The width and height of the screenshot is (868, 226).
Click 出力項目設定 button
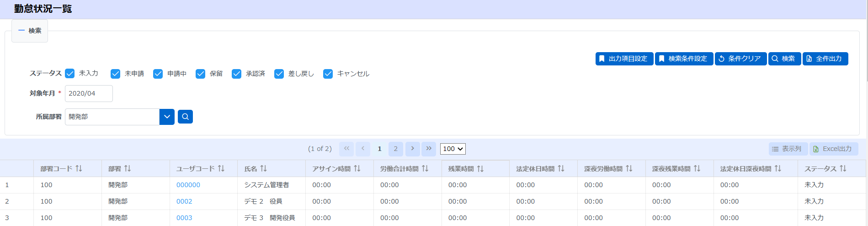tap(624, 59)
